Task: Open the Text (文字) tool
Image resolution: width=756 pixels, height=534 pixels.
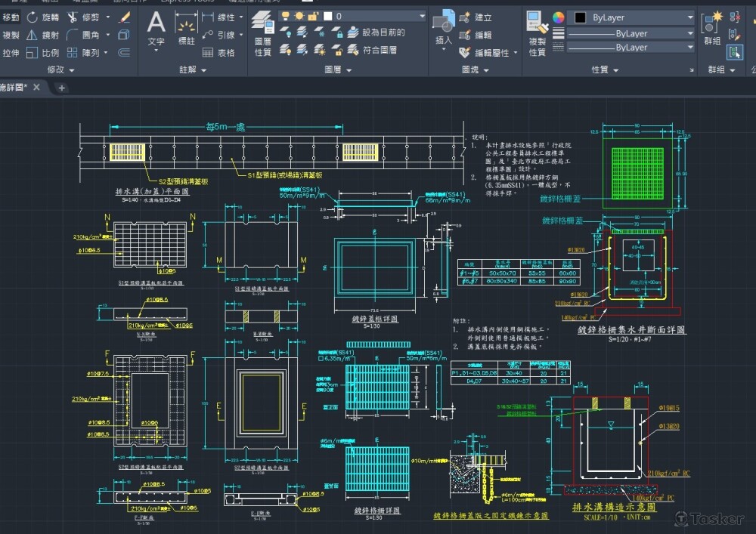Action: 156,29
